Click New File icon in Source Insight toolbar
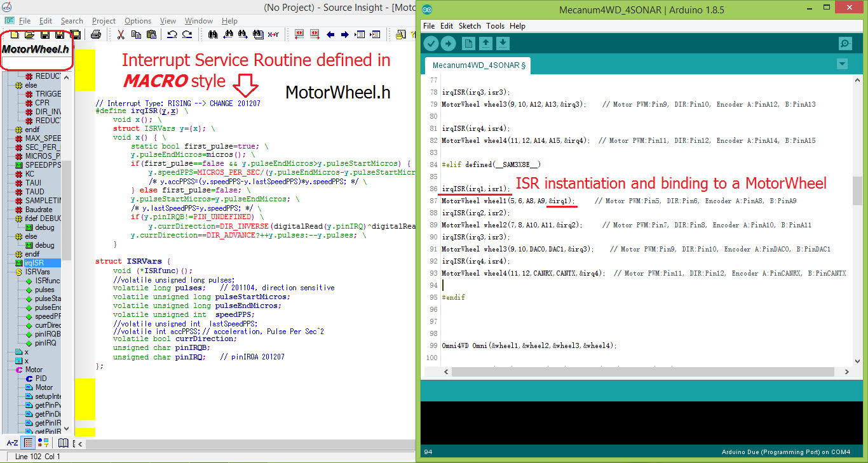 14,35
